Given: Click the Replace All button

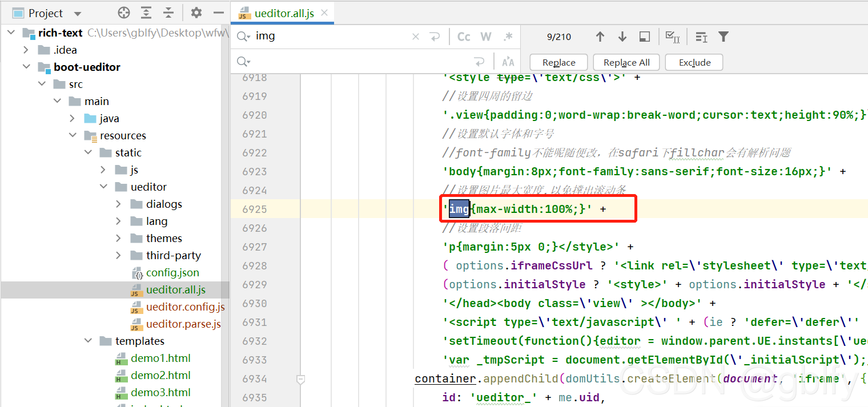Looking at the screenshot, I should pos(626,62).
